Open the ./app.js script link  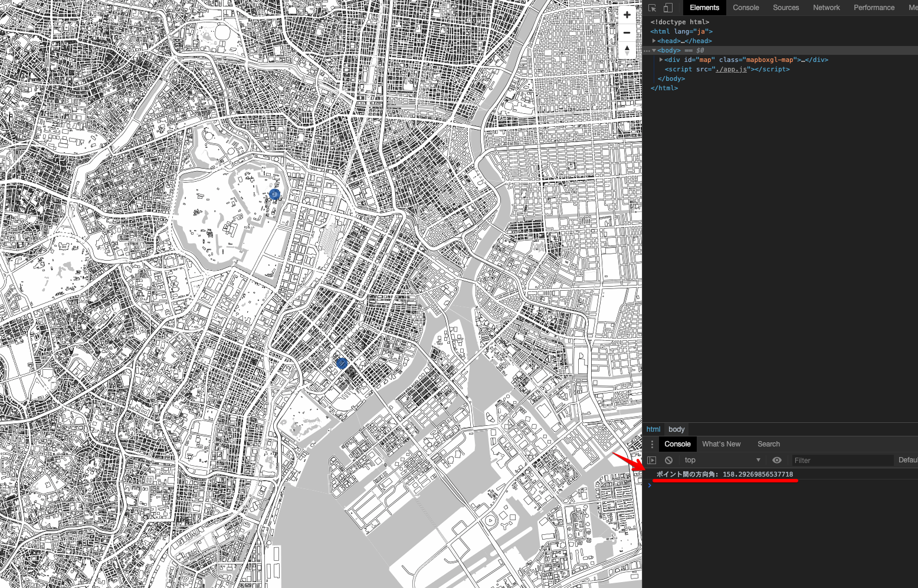731,69
